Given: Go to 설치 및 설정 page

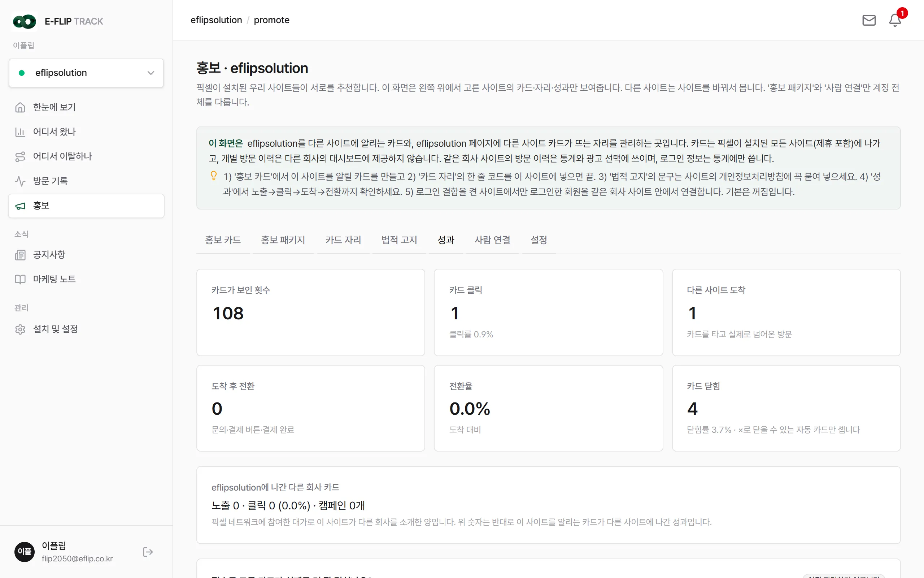Looking at the screenshot, I should point(86,329).
